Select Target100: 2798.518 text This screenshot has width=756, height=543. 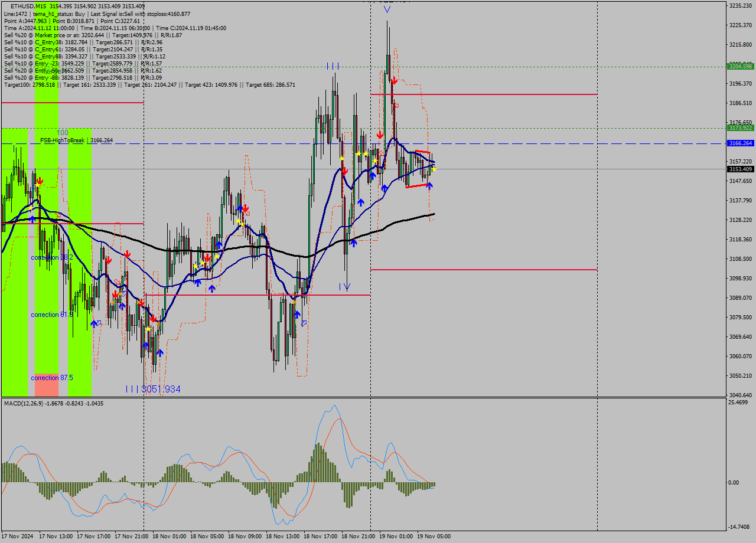30,84
